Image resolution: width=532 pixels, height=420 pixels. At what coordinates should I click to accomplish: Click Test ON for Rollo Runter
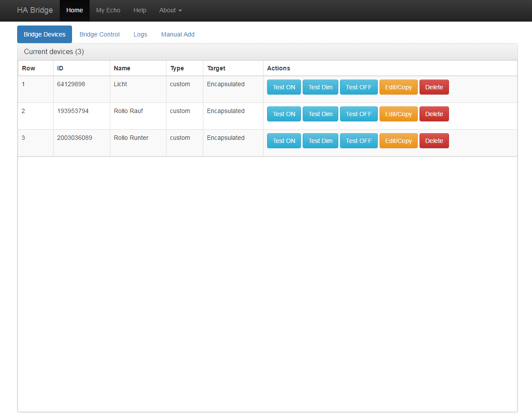(x=284, y=141)
